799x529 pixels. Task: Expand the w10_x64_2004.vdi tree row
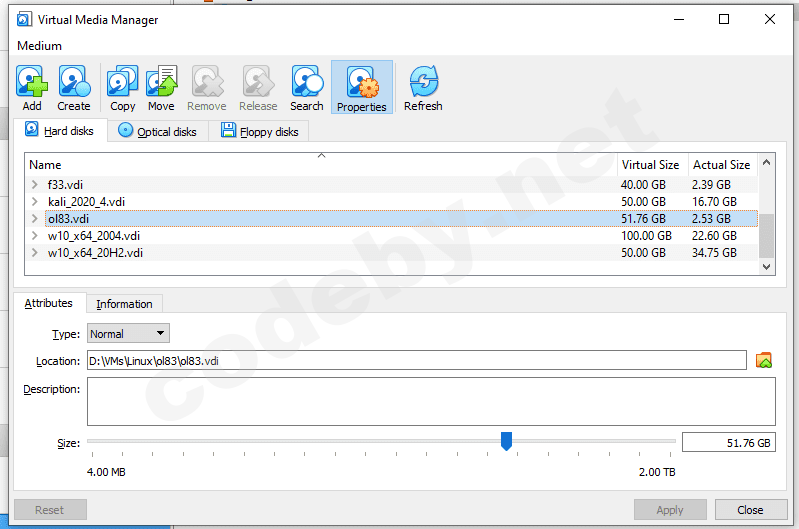tap(36, 236)
